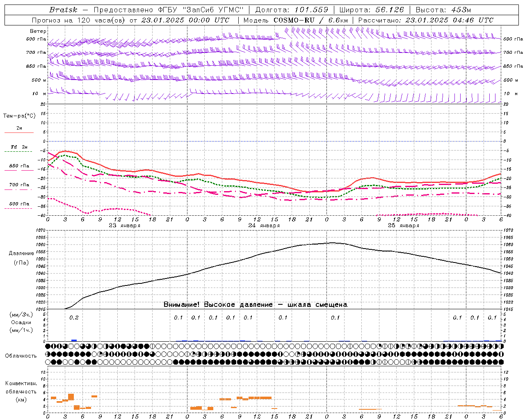
Task: Click the '0.2' precipitation value
Action: (x=74, y=317)
